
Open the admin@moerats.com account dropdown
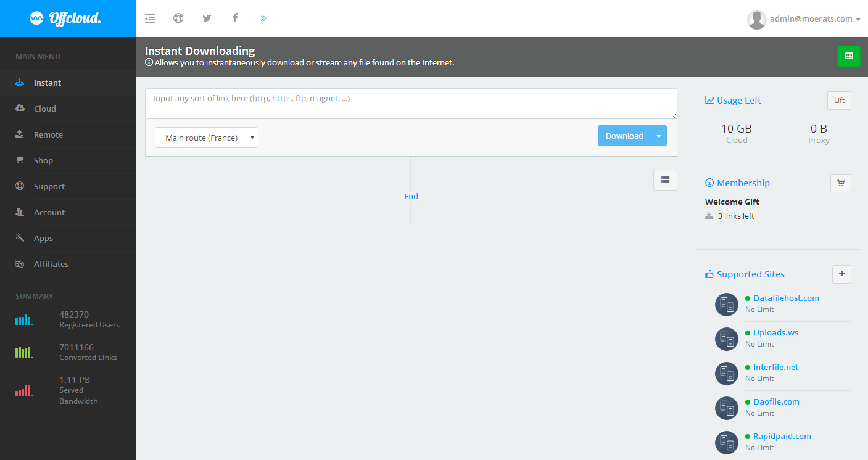(x=815, y=19)
